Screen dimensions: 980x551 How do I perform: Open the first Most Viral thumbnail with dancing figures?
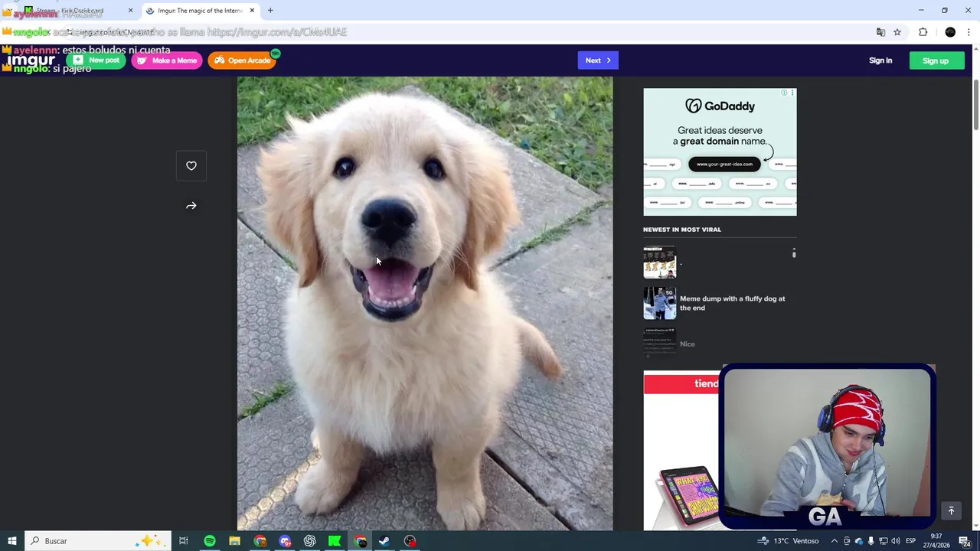click(659, 262)
